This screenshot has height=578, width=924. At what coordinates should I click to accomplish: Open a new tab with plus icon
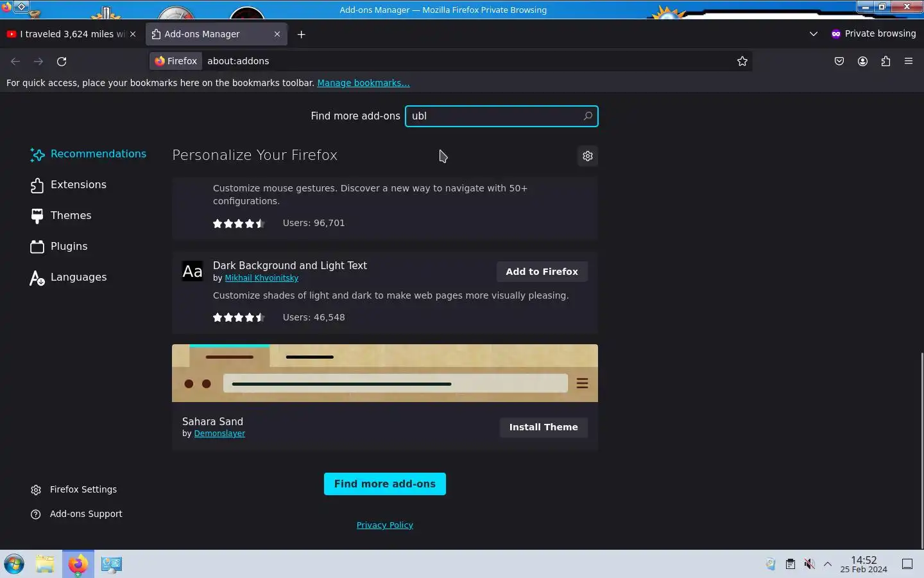[301, 34]
